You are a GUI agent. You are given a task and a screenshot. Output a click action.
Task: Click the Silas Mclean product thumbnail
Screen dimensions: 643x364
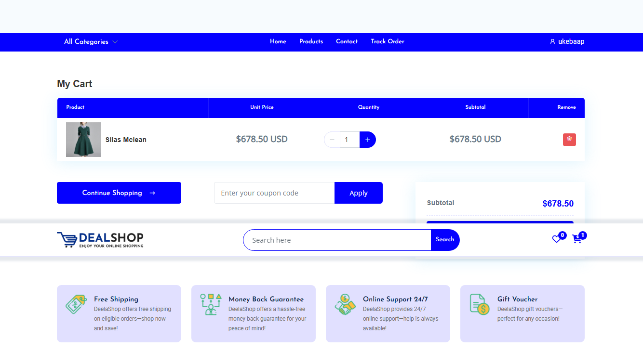click(83, 140)
